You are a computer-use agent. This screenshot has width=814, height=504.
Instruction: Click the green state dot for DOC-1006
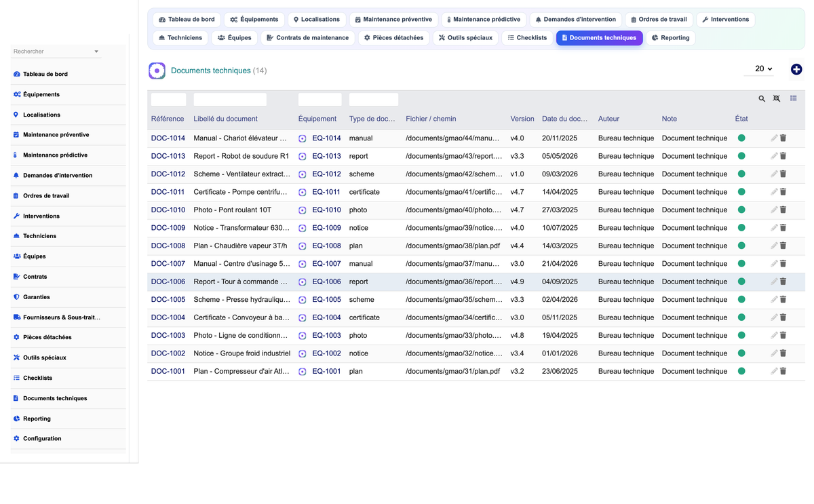[741, 282]
